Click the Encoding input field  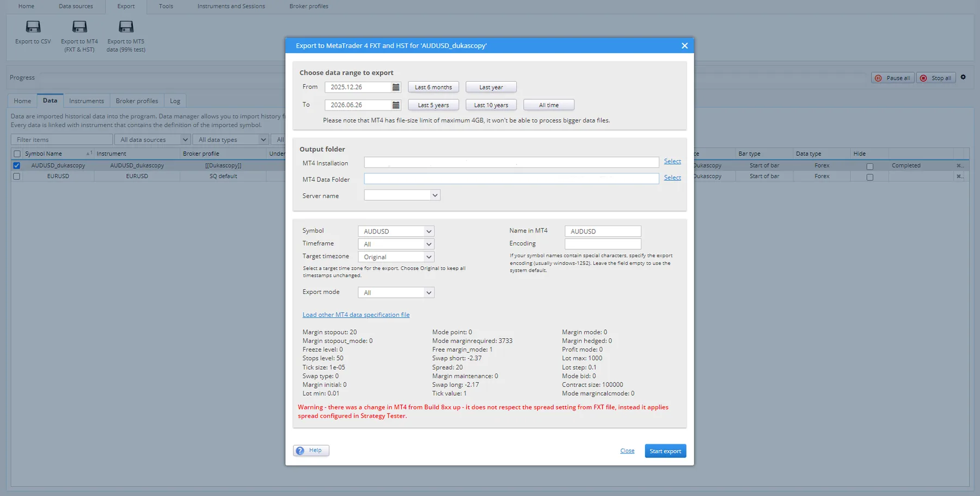click(603, 244)
